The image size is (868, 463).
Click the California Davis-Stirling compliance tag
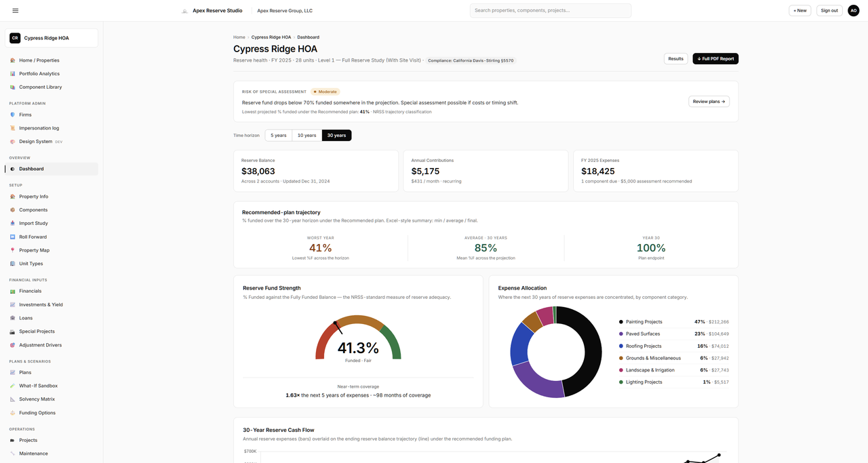[471, 60]
